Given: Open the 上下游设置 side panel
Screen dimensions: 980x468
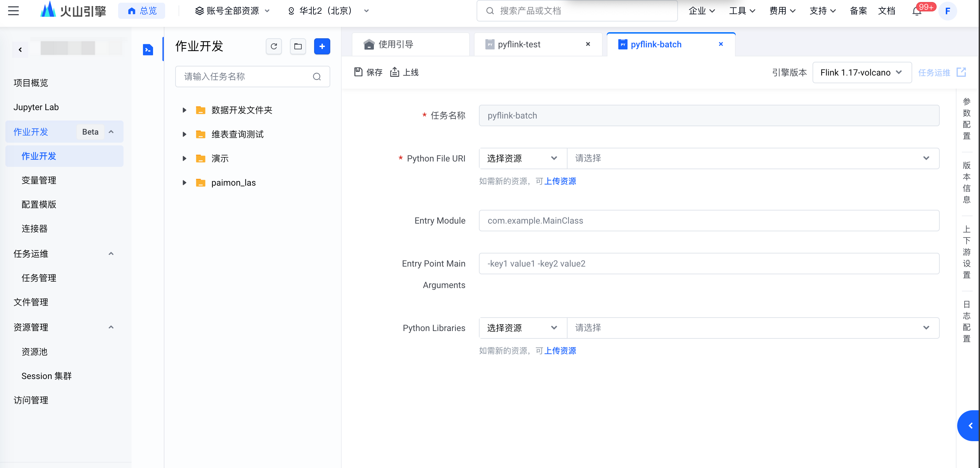Looking at the screenshot, I should (x=967, y=252).
